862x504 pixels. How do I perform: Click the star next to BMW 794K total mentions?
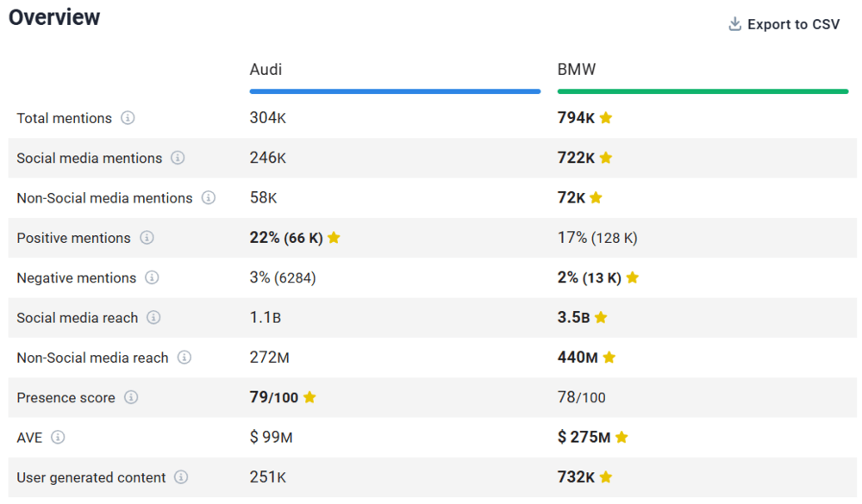pyautogui.click(x=606, y=118)
